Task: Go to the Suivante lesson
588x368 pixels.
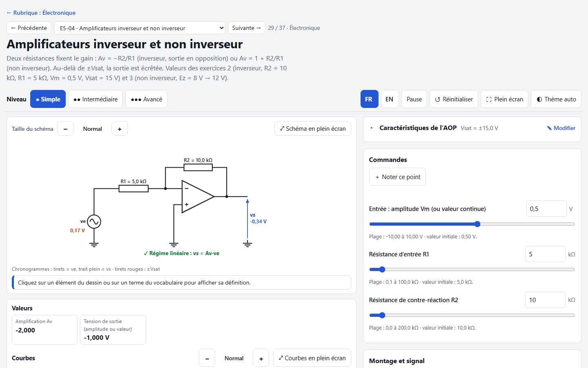Action: (x=247, y=28)
